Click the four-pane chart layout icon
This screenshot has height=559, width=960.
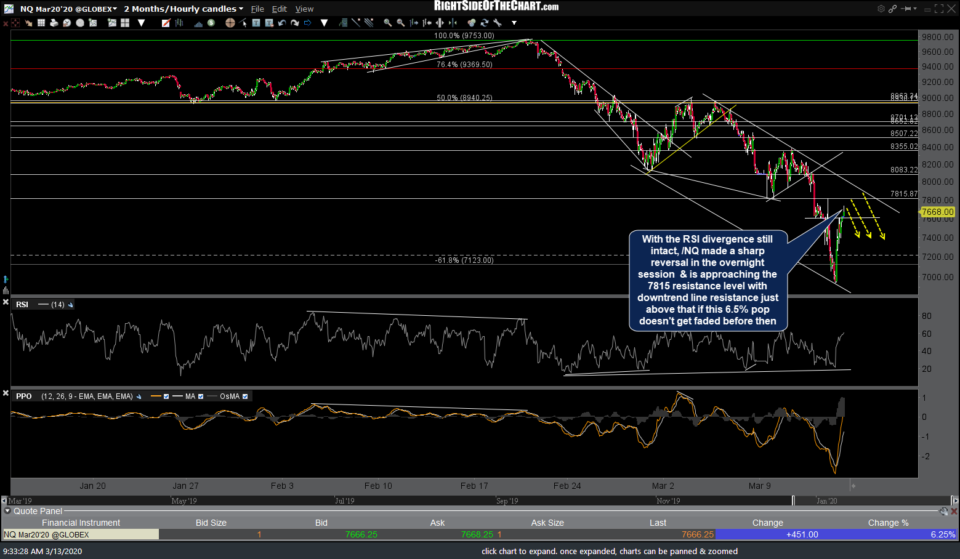point(125,23)
